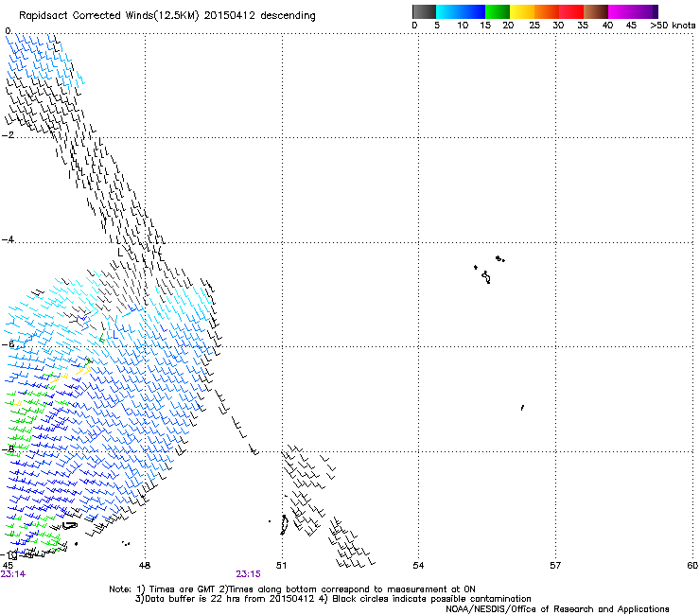Click the island cluster east of longitude 54

click(x=489, y=270)
